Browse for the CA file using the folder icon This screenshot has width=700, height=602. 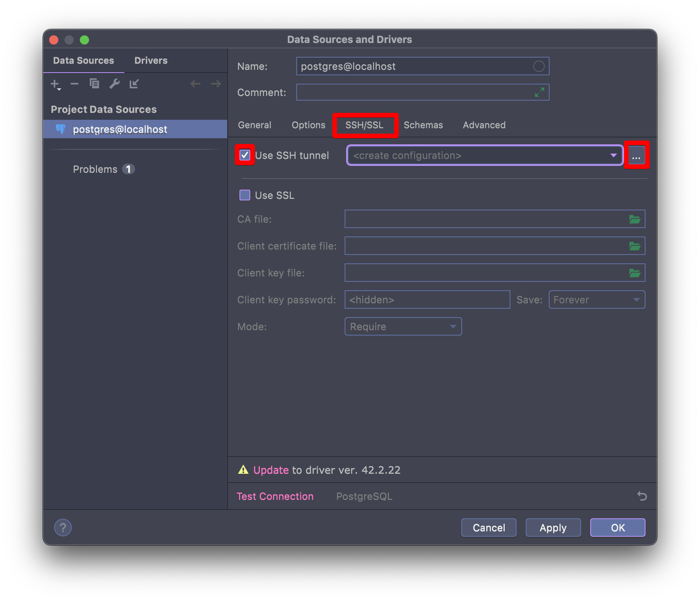pos(635,219)
